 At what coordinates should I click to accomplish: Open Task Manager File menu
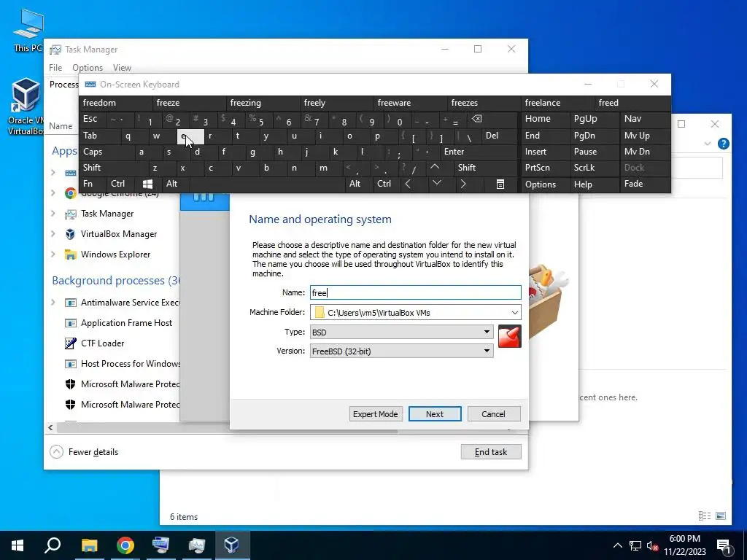(x=55, y=68)
